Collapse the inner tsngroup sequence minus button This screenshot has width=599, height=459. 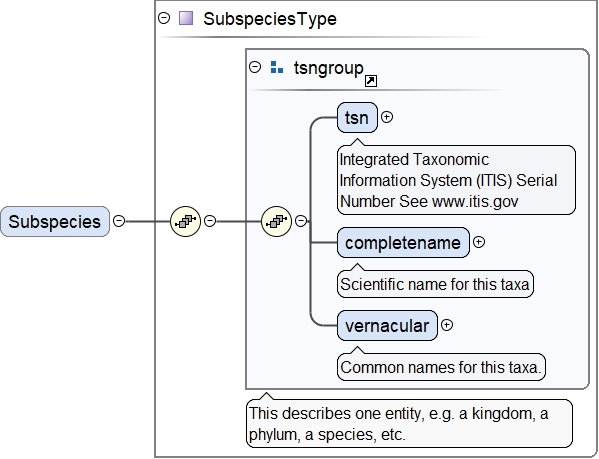pyautogui.click(x=301, y=221)
